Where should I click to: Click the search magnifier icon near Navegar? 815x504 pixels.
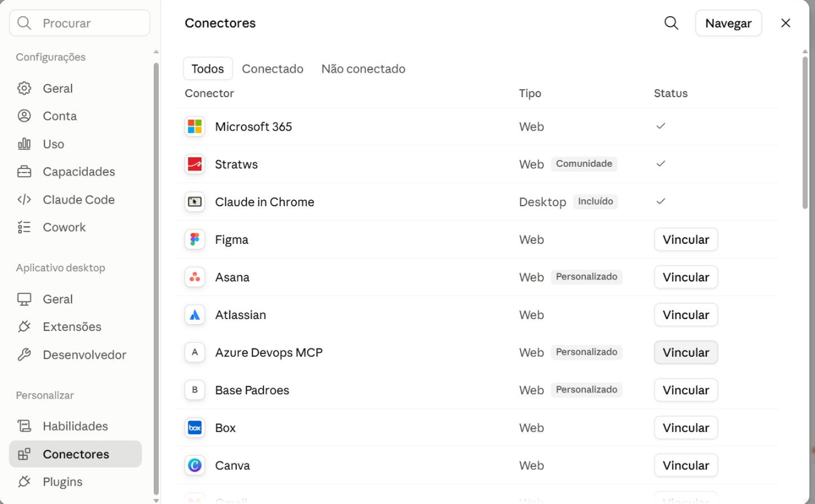[671, 23]
